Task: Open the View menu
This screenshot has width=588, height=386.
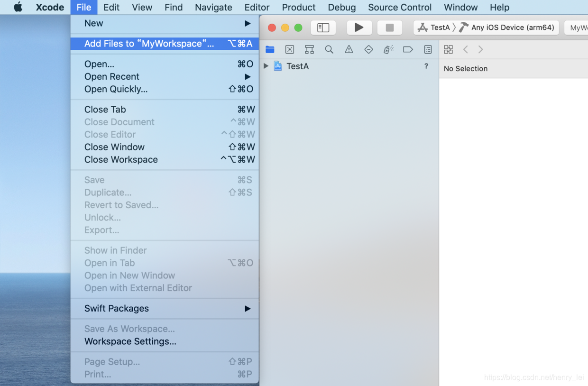Action: pos(142,7)
